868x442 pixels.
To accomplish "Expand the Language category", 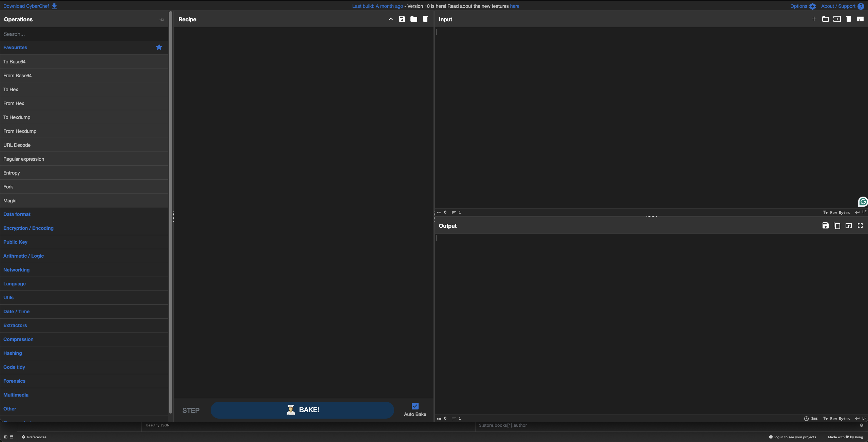I will [x=84, y=284].
